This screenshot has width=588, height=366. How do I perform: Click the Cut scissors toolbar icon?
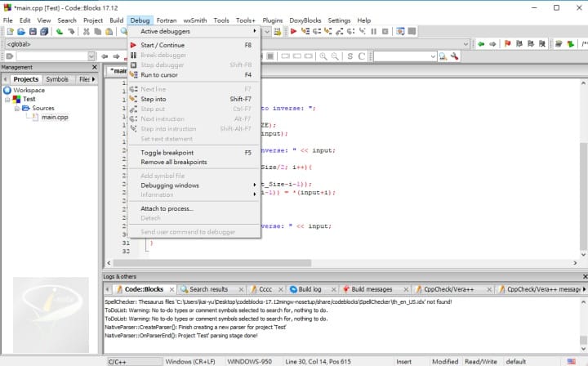coord(87,32)
